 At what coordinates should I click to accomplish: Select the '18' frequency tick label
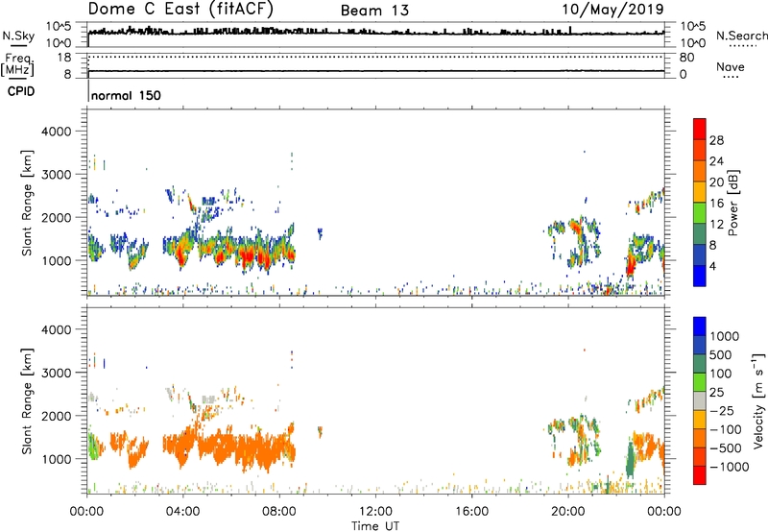coord(64,58)
